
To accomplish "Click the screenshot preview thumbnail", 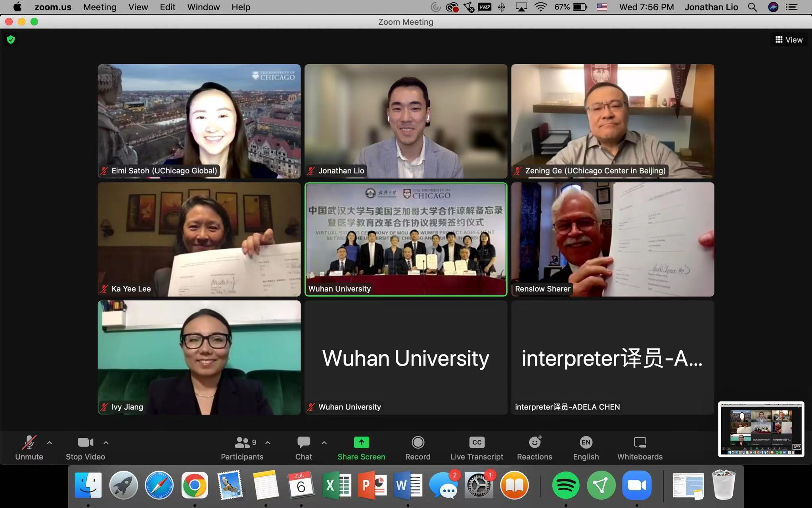I will tap(761, 429).
